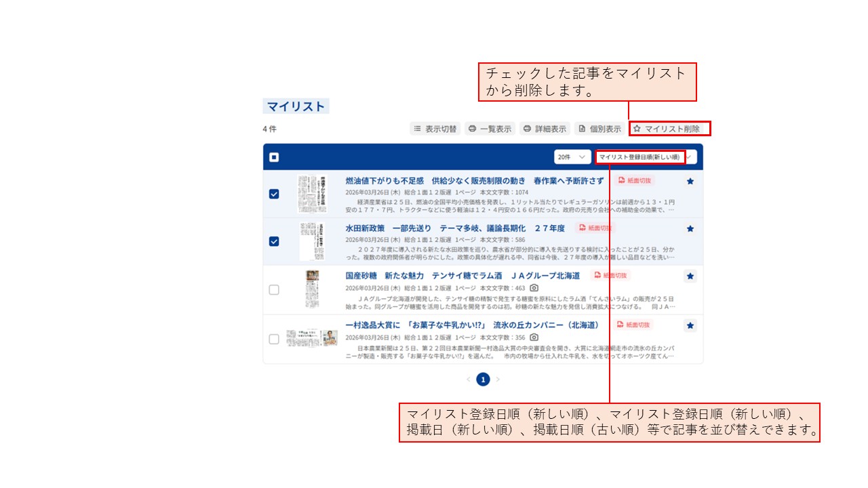Click 詳細表示 button
The height and width of the screenshot is (488, 868).
click(545, 129)
